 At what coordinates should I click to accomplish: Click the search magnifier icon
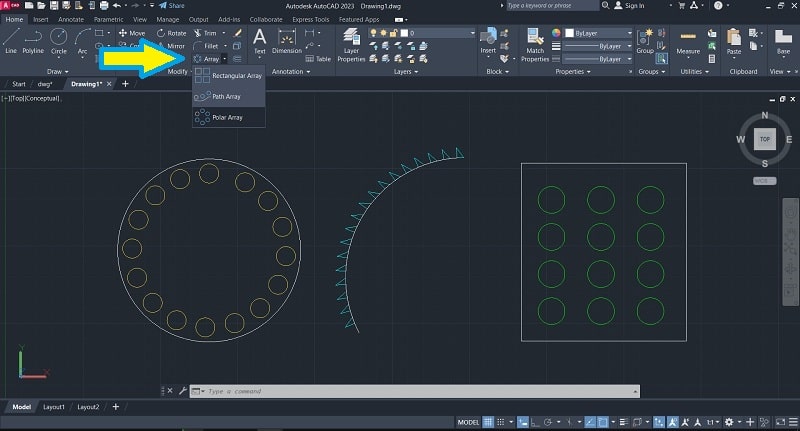[x=605, y=6]
